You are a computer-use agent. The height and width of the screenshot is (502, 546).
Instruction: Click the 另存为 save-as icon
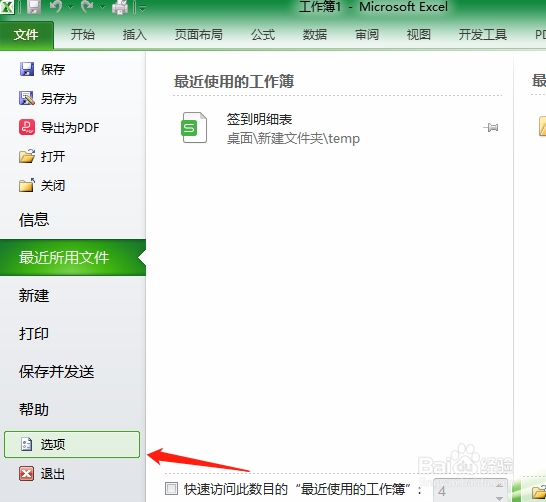point(27,98)
